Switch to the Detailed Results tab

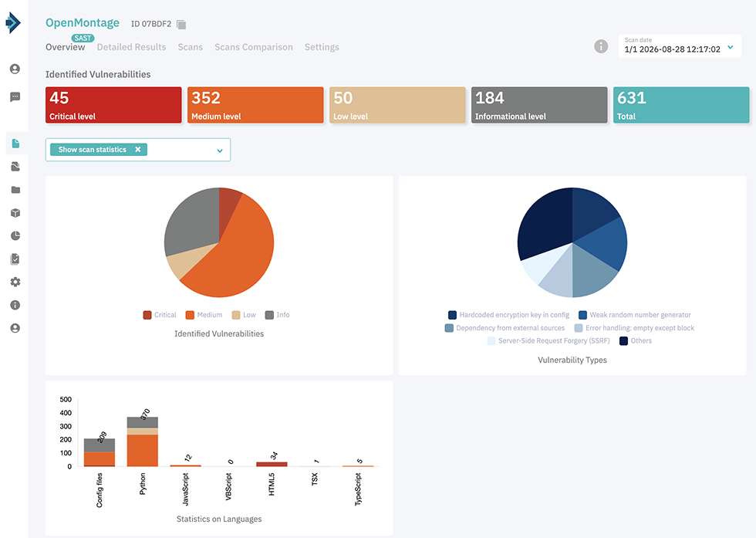pos(131,47)
